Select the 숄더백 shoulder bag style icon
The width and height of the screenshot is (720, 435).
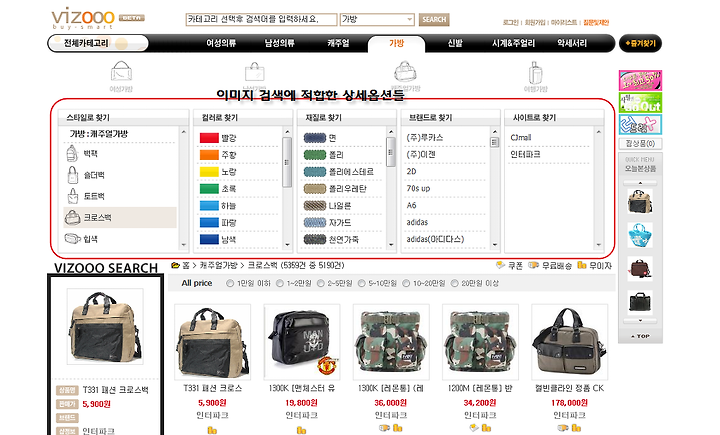pyautogui.click(x=72, y=175)
